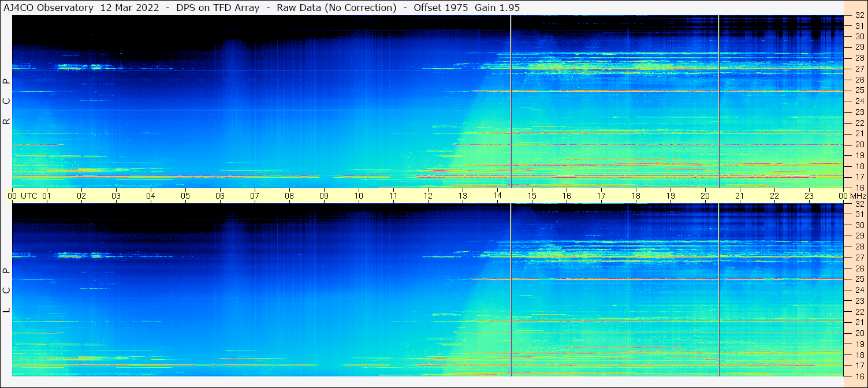
Task: Click the 23 MHz label of the RCP panel
Action: tap(859, 113)
